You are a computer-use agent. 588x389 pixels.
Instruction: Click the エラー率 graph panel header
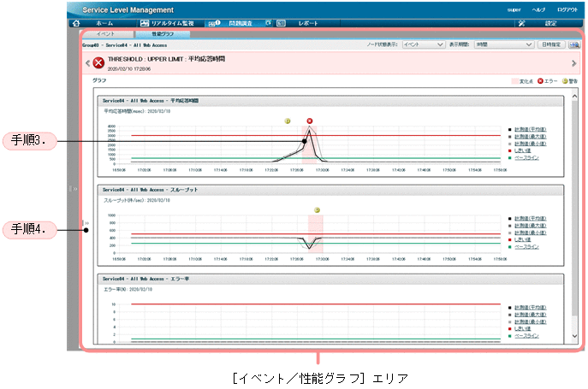point(330,279)
